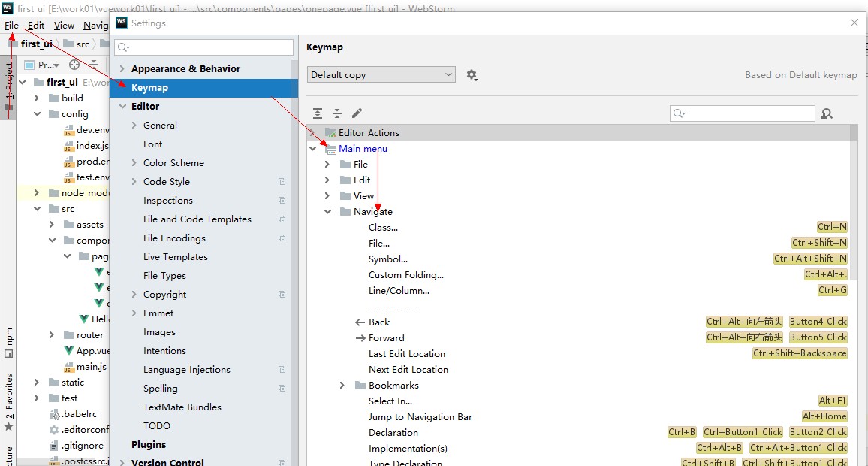Click the .gitignore file icon
This screenshot has height=466, width=868.
(x=54, y=446)
